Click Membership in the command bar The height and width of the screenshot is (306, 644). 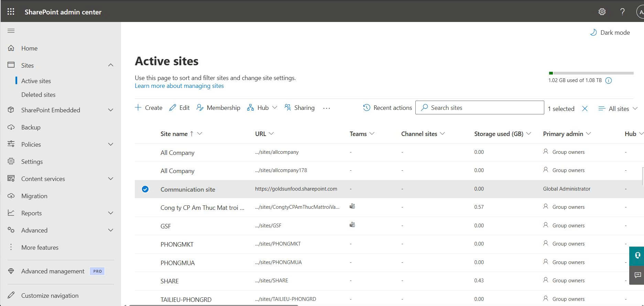pos(218,108)
